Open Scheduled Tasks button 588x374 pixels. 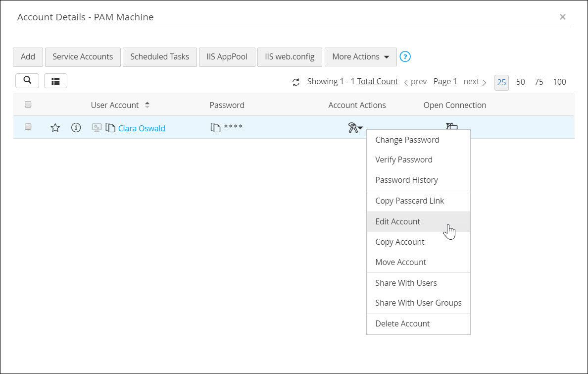click(160, 56)
